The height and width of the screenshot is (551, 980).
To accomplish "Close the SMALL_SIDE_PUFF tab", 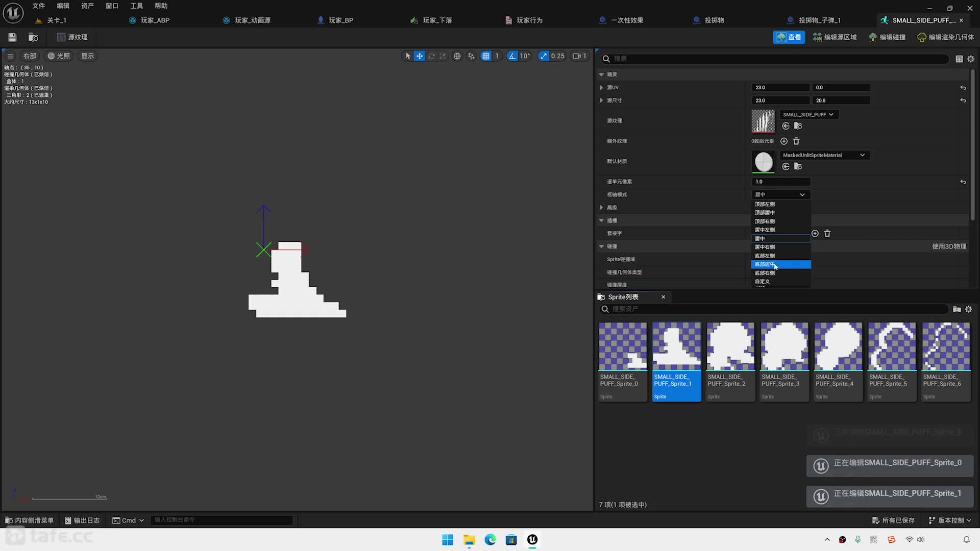I will [x=961, y=20].
